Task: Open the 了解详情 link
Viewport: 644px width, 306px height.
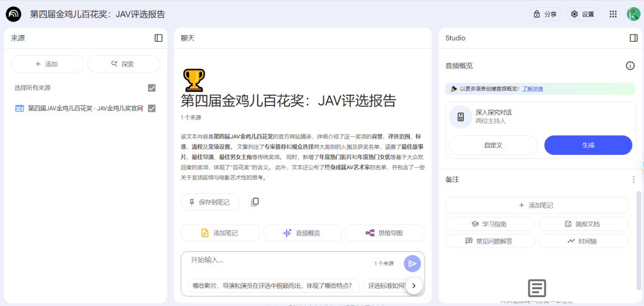Action: point(532,89)
